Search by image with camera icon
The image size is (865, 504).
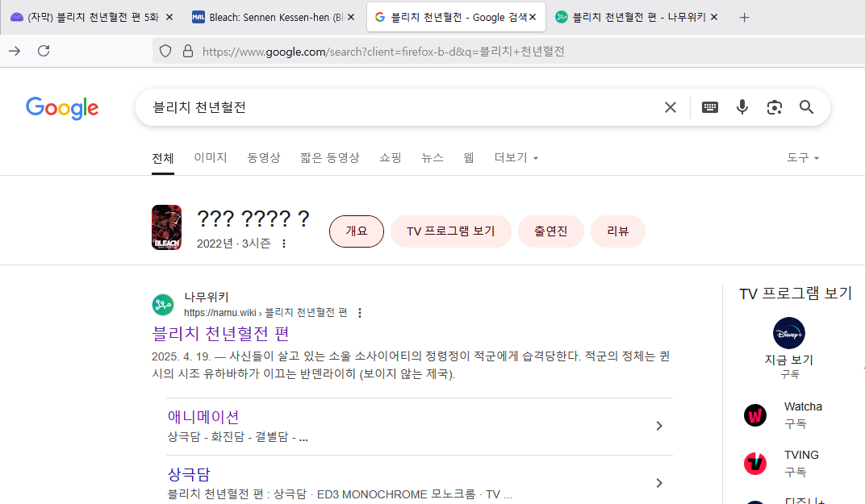[775, 107]
